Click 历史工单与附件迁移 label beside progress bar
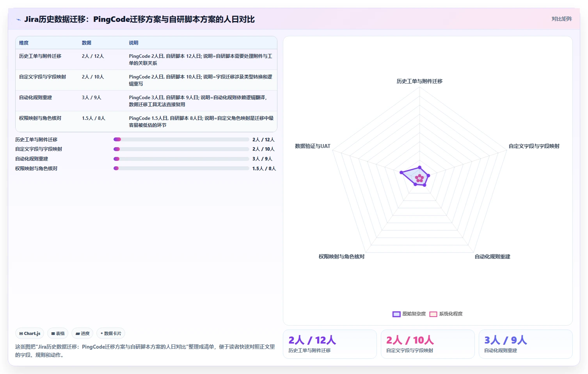588x374 pixels. (x=36, y=140)
